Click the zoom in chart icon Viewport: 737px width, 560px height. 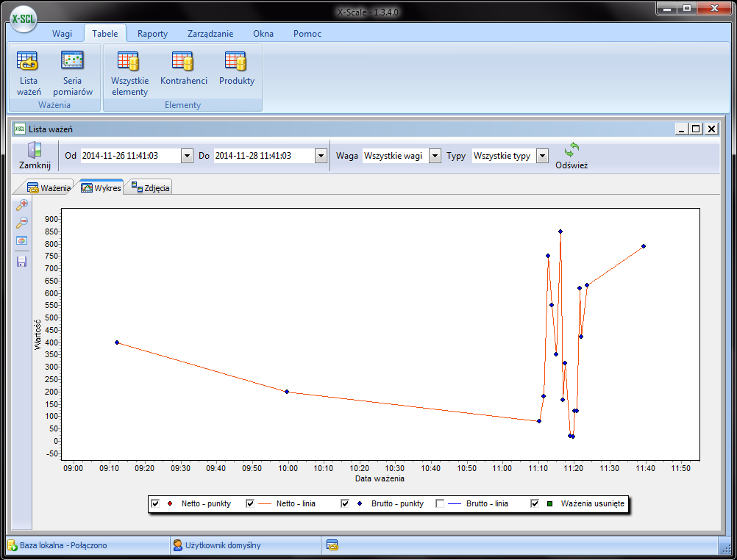click(x=21, y=205)
